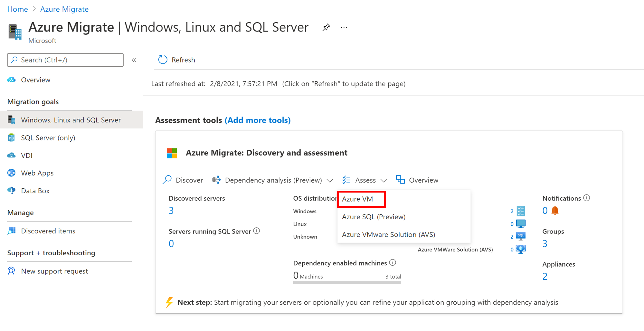The width and height of the screenshot is (644, 331).
Task: Click the Add more tools link
Action: pyautogui.click(x=258, y=120)
